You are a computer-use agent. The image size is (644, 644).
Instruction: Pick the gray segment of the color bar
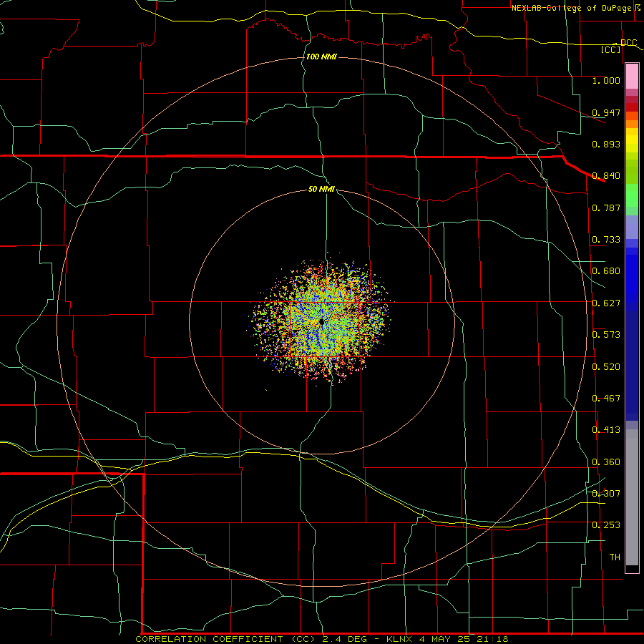pyautogui.click(x=632, y=497)
